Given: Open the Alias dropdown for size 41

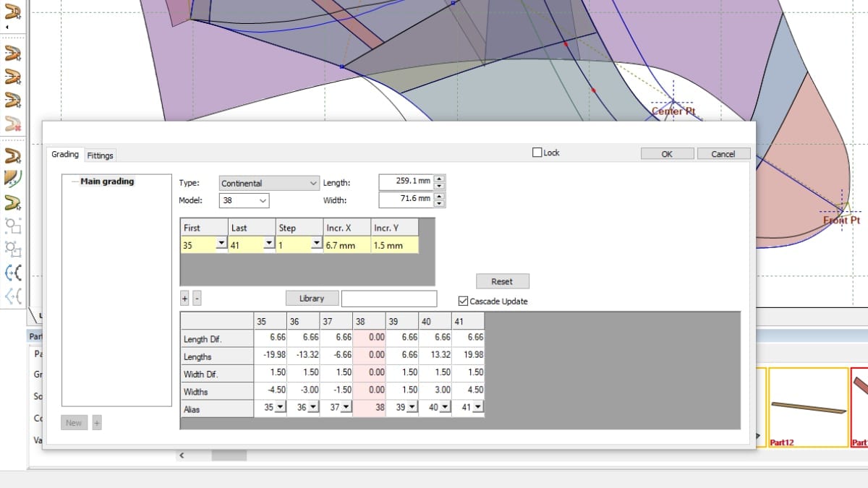Looking at the screenshot, I should pyautogui.click(x=475, y=407).
